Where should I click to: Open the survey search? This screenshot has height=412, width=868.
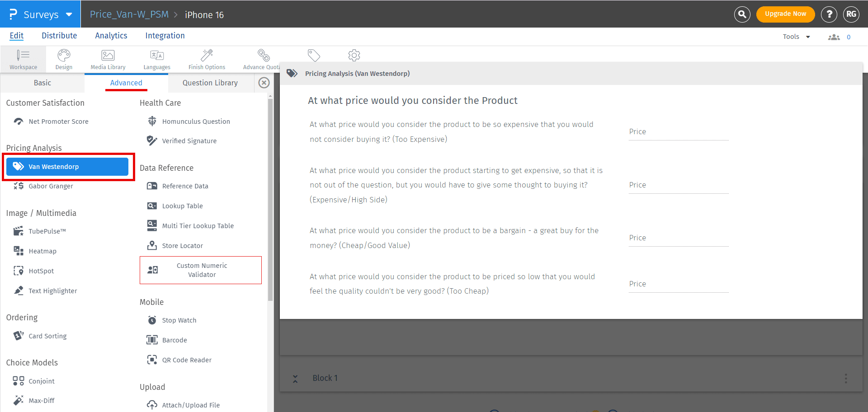[742, 14]
